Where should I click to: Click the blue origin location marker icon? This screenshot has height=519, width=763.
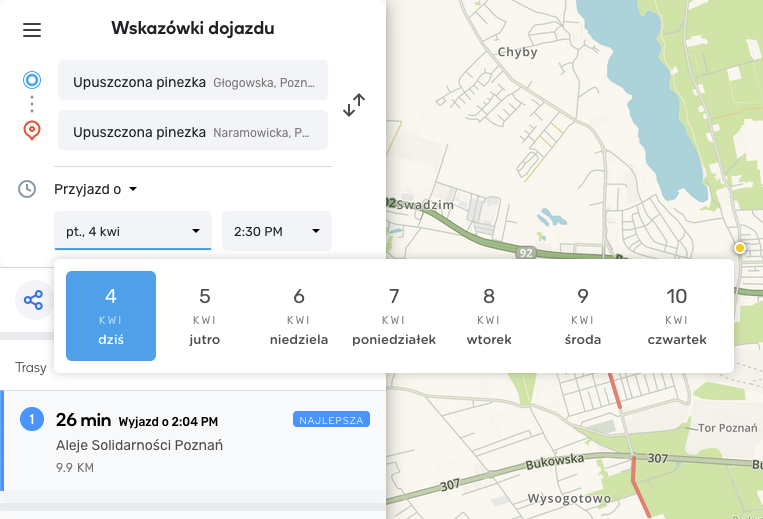[32, 80]
